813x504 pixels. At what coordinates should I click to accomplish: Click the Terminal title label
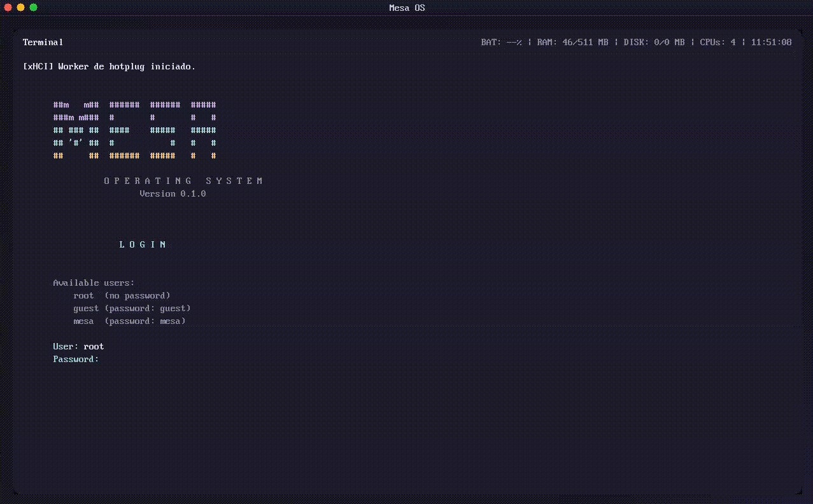pyautogui.click(x=43, y=43)
